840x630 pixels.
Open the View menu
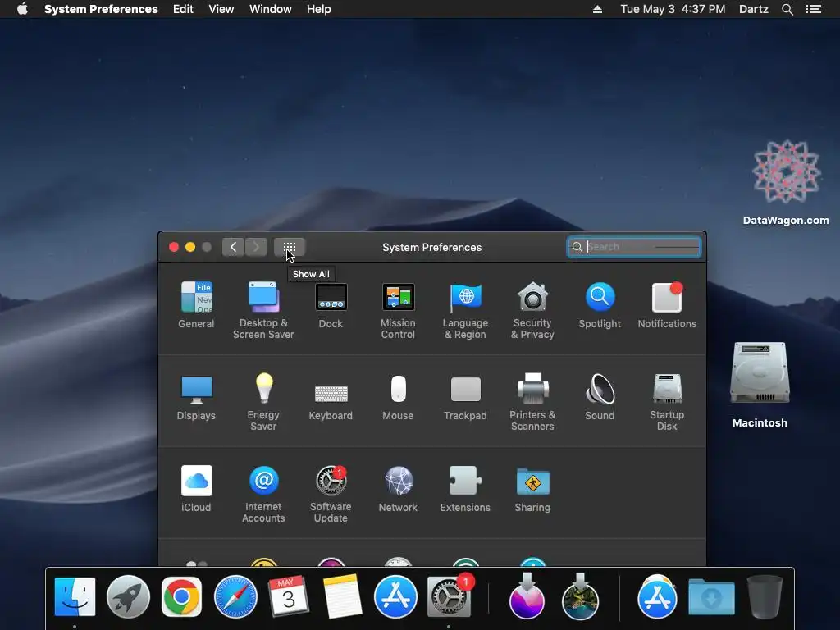[x=221, y=9]
